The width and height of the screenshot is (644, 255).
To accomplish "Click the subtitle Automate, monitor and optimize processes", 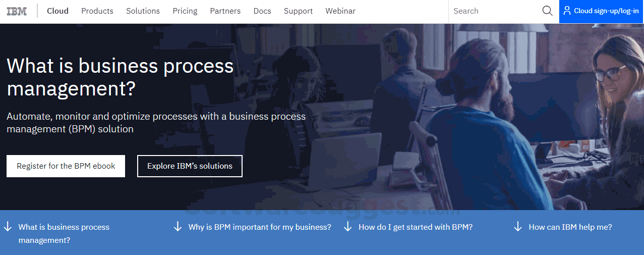I will (156, 123).
